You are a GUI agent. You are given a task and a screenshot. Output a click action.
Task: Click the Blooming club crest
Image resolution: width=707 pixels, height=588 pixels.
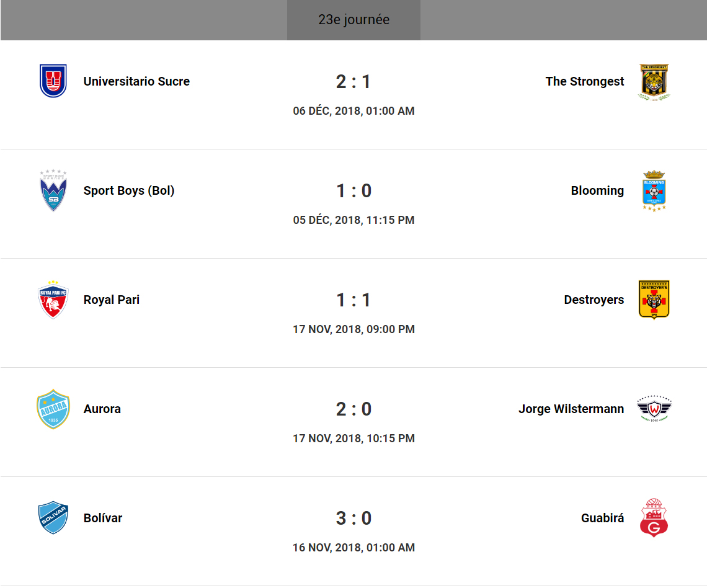pyautogui.click(x=654, y=190)
